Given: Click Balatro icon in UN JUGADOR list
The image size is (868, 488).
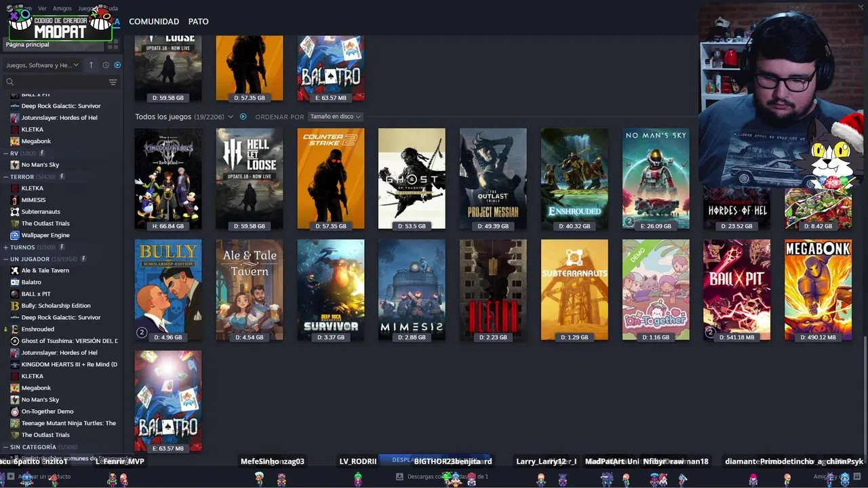Looking at the screenshot, I should pyautogui.click(x=15, y=282).
